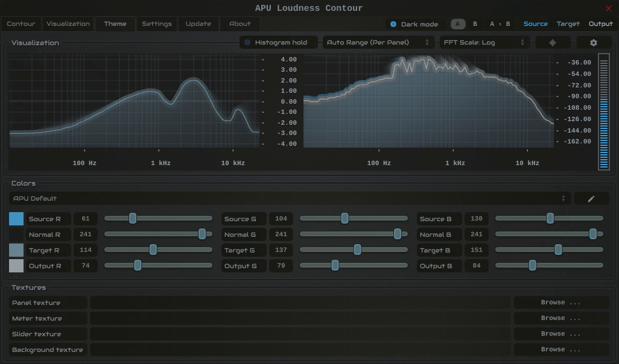Toggle Output view

[x=600, y=24]
